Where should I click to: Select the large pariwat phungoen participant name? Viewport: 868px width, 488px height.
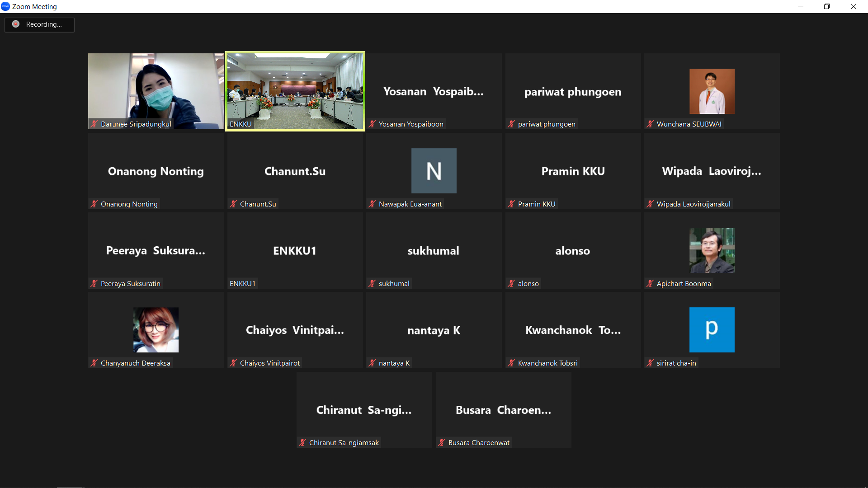coord(573,92)
